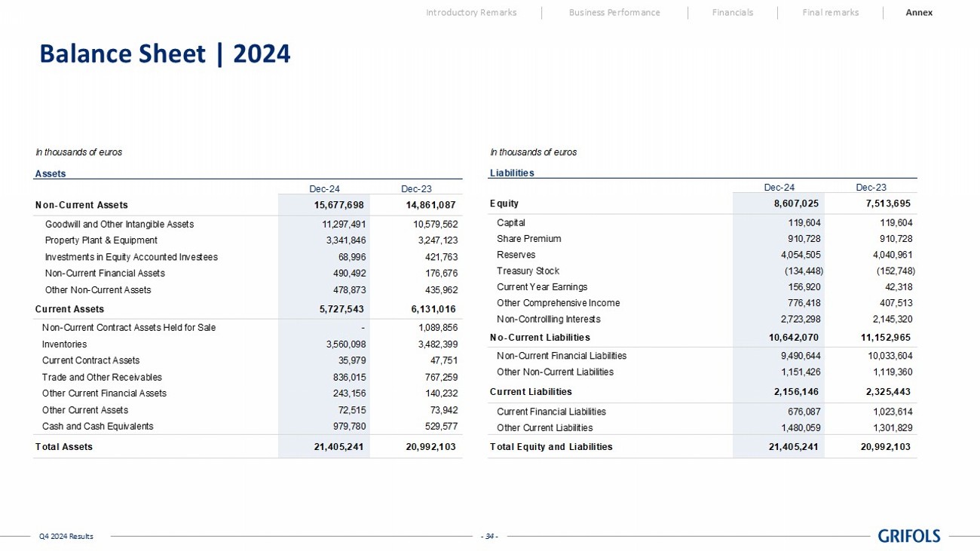The width and height of the screenshot is (980, 551).
Task: Click the Goodwill and Other Intangible Assets row
Action: coord(119,224)
